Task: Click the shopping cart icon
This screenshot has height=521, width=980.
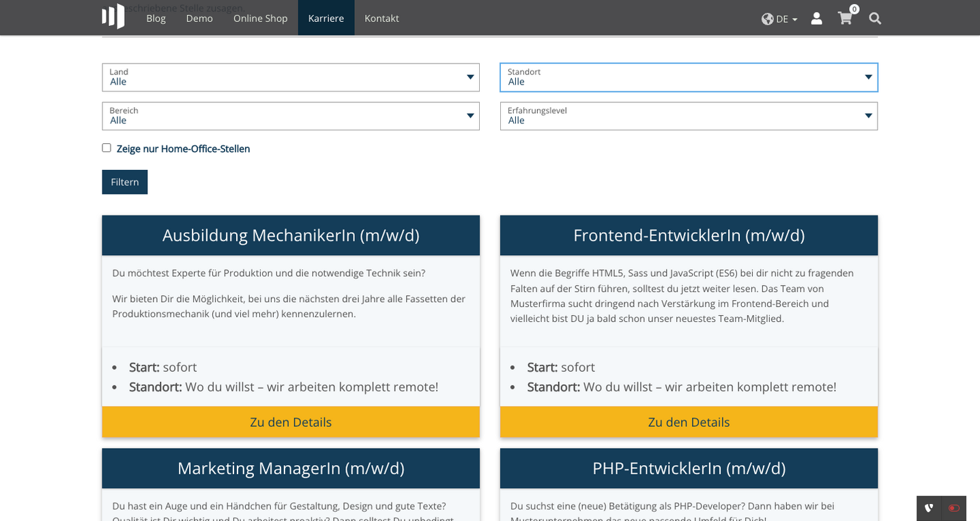Action: pyautogui.click(x=845, y=18)
